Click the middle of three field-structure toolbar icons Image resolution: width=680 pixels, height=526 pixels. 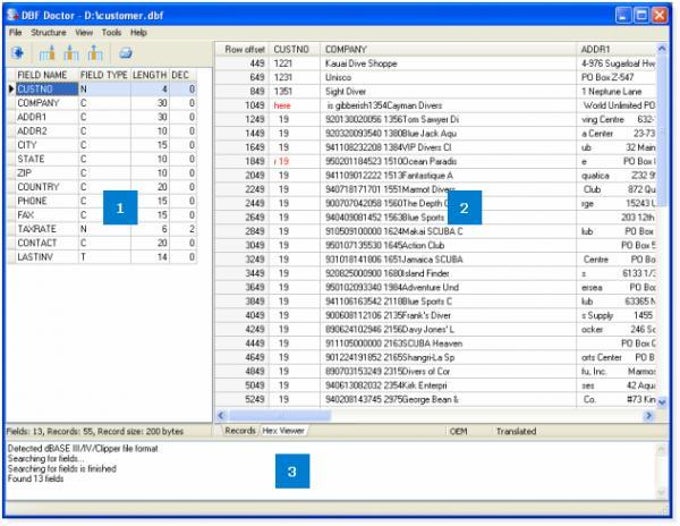(x=71, y=53)
